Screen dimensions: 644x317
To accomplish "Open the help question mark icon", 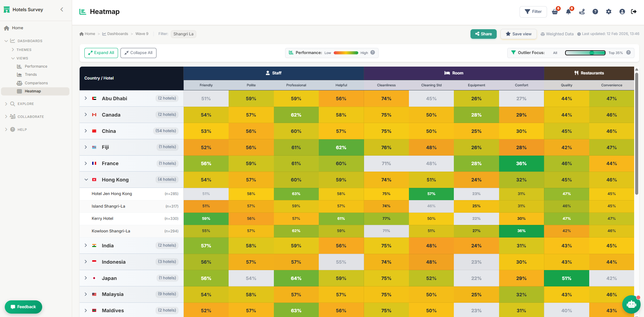I will click(x=595, y=11).
